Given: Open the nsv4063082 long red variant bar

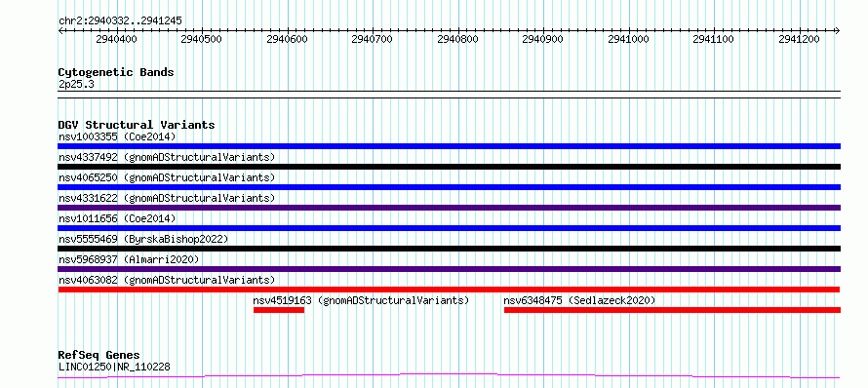Looking at the screenshot, I should [449, 290].
